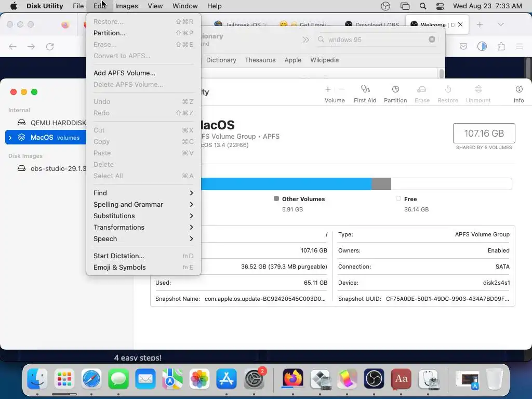The height and width of the screenshot is (399, 532).
Task: Show overflow toolbar items in Dictionary window
Action: coord(305,39)
